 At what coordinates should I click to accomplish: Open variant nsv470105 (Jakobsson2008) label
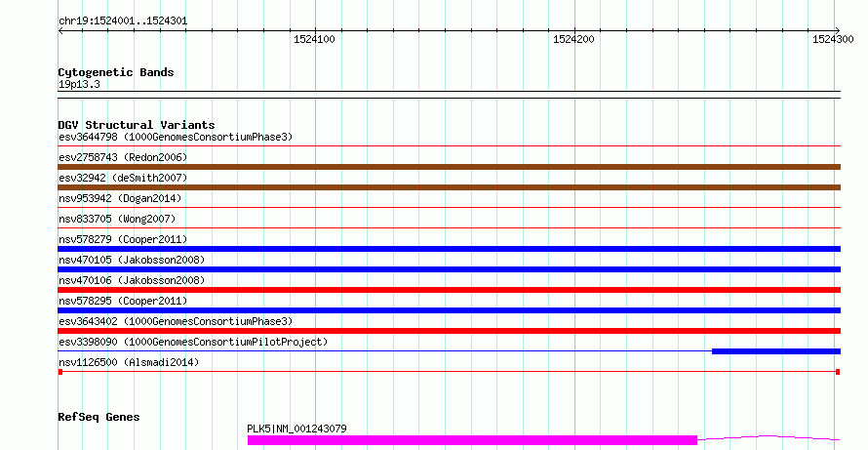point(132,260)
